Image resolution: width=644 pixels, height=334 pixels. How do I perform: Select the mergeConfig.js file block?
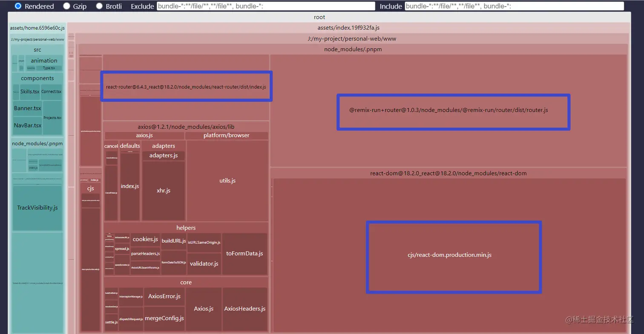(x=164, y=318)
